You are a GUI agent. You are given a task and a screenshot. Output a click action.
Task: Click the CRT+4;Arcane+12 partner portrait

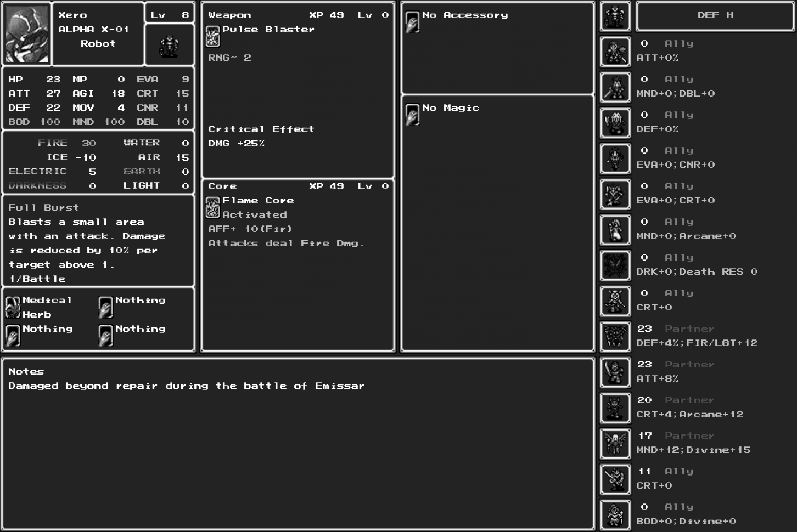tap(615, 409)
